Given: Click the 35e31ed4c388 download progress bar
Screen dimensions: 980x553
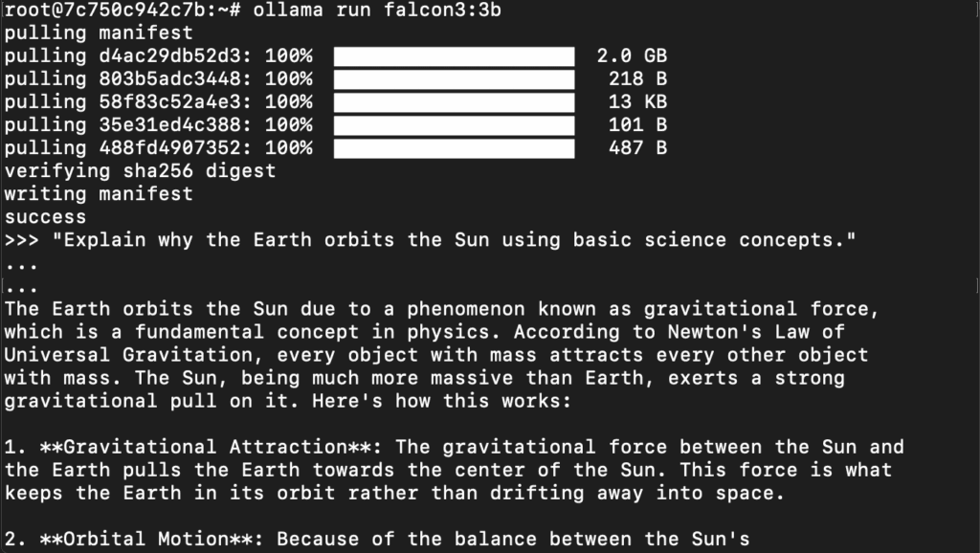Looking at the screenshot, I should click(454, 124).
